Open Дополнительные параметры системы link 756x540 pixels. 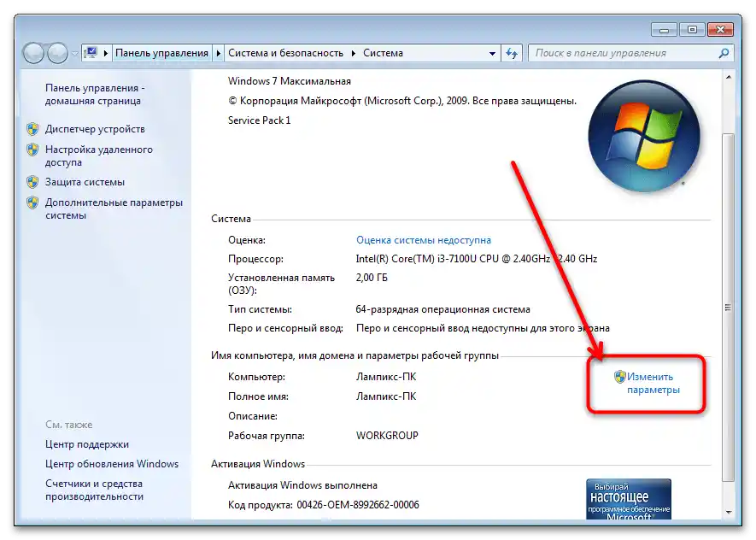point(114,208)
